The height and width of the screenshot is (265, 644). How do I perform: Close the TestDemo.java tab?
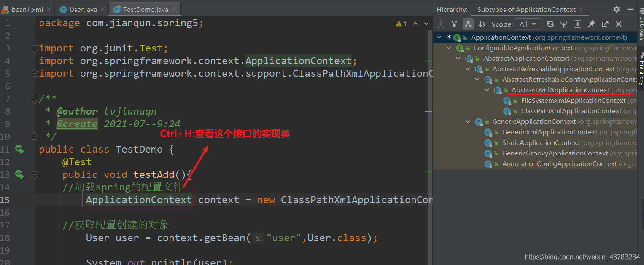coord(174,10)
